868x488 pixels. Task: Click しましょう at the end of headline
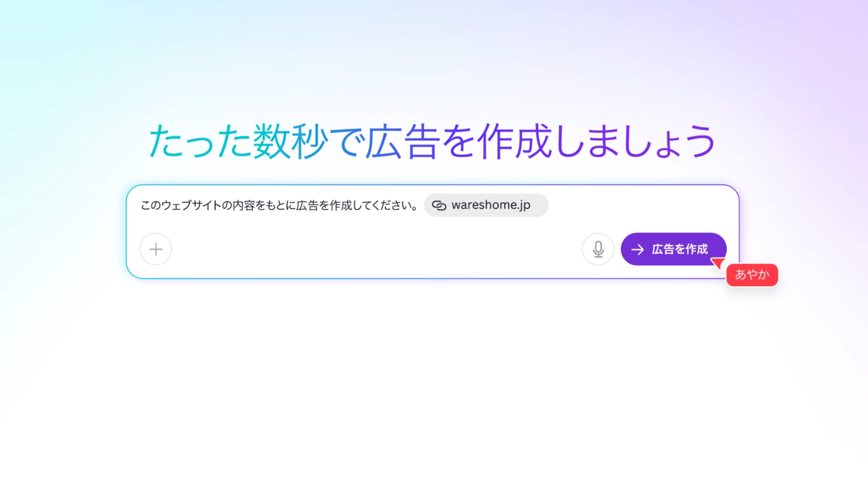pyautogui.click(x=635, y=141)
